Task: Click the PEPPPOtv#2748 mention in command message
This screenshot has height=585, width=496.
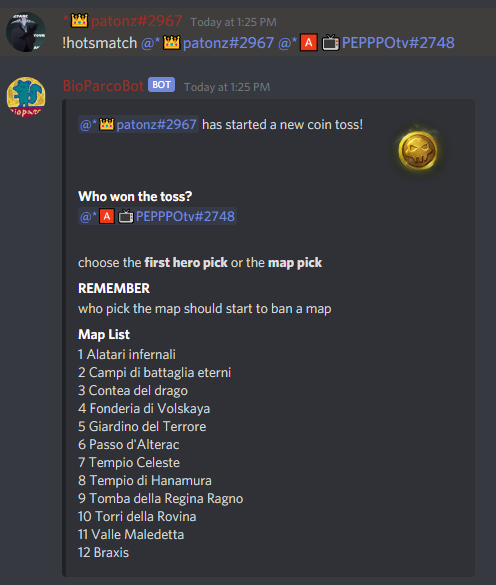Action: pos(366,43)
